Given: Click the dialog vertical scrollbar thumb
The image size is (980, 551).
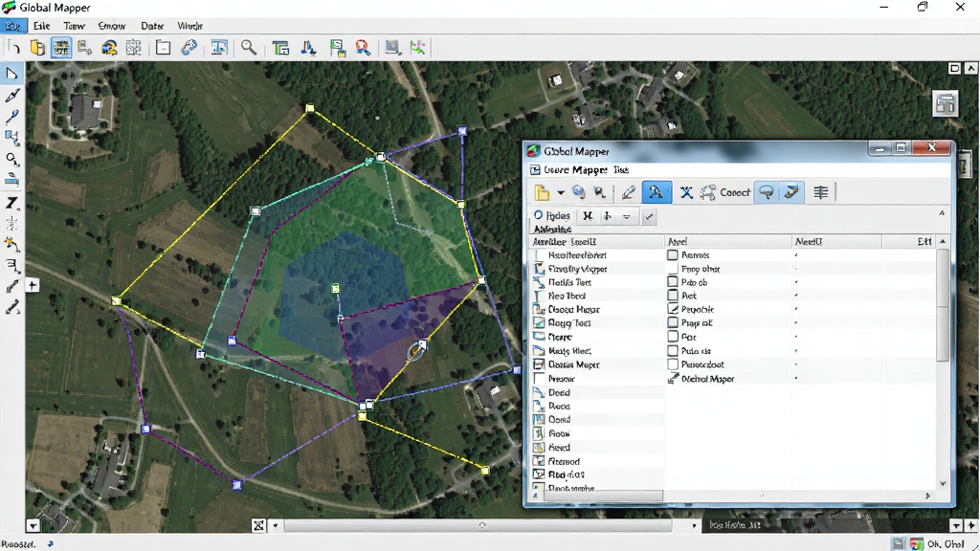Looking at the screenshot, I should [x=943, y=305].
